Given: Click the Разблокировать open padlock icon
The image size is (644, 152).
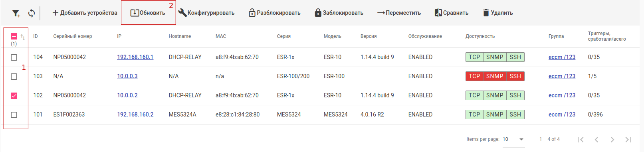Looking at the screenshot, I should pyautogui.click(x=252, y=13).
